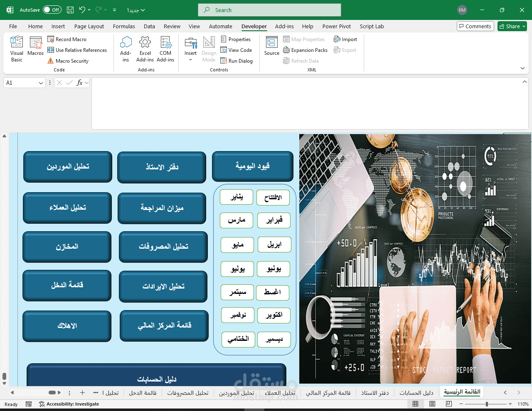Click the دفتر الاستاذ button
This screenshot has height=411, width=532.
pyautogui.click(x=162, y=167)
